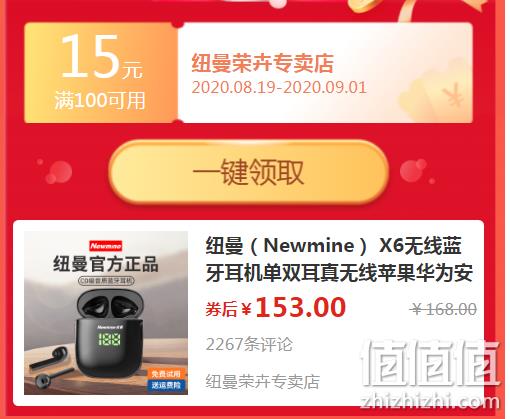
Task: Click the 值值值 zhizhizhi.com watermark
Action: coord(430,374)
